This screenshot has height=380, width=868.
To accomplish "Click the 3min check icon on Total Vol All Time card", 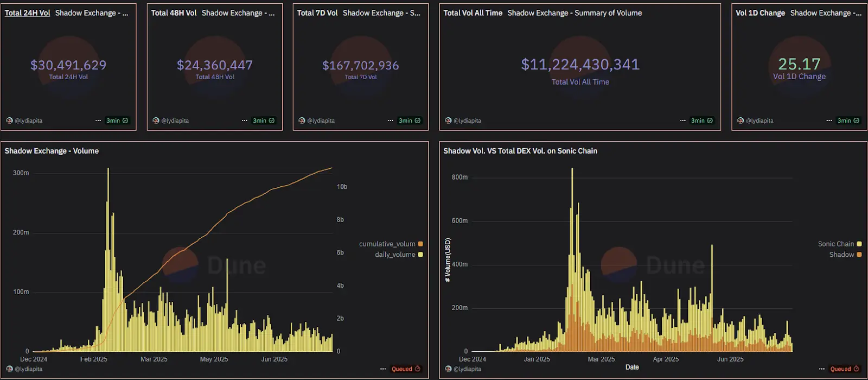I will click(x=710, y=121).
